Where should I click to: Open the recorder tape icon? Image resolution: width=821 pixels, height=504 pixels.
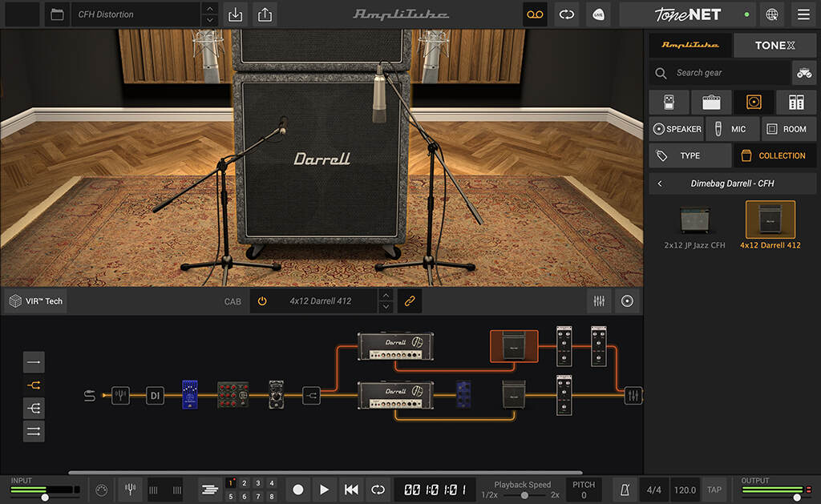click(535, 14)
